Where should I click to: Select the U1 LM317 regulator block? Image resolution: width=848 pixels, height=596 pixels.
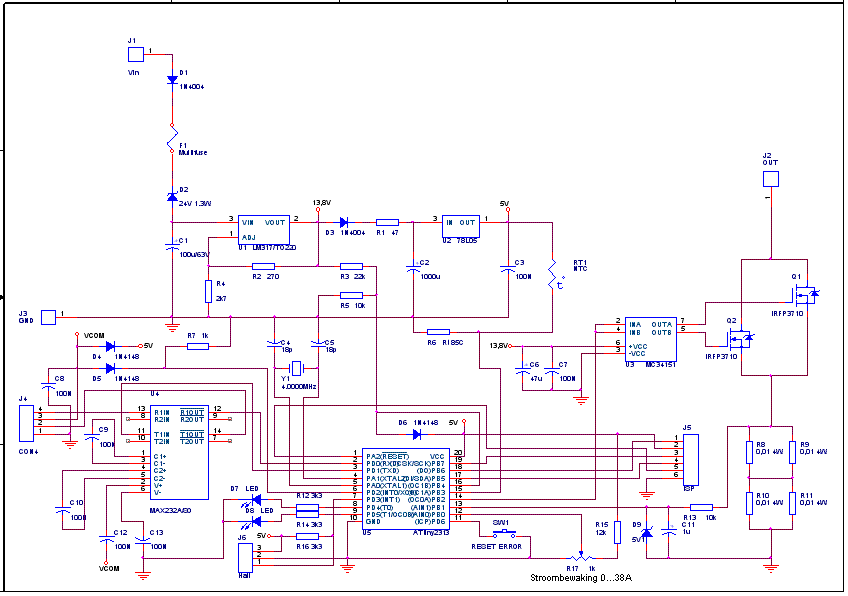(x=263, y=229)
